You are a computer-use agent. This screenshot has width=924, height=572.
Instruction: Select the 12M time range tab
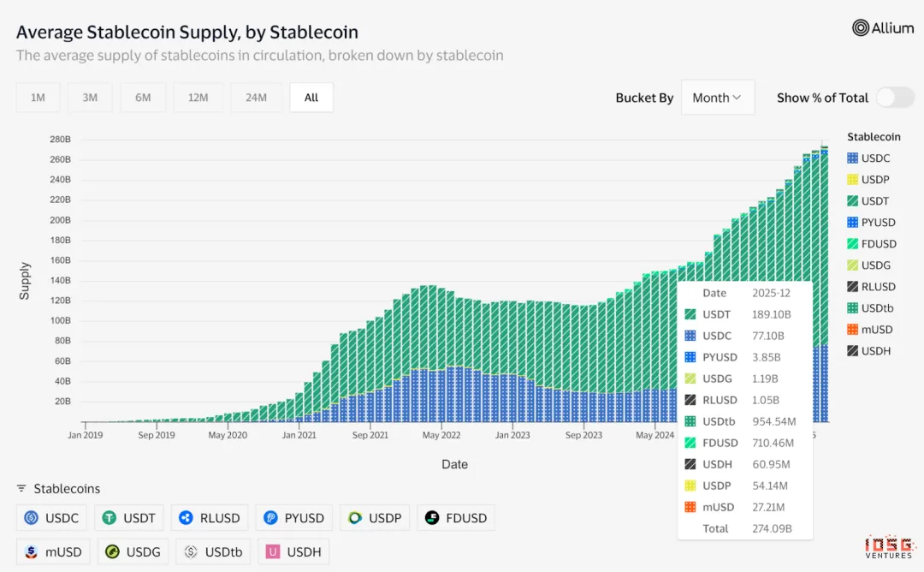pyautogui.click(x=198, y=98)
